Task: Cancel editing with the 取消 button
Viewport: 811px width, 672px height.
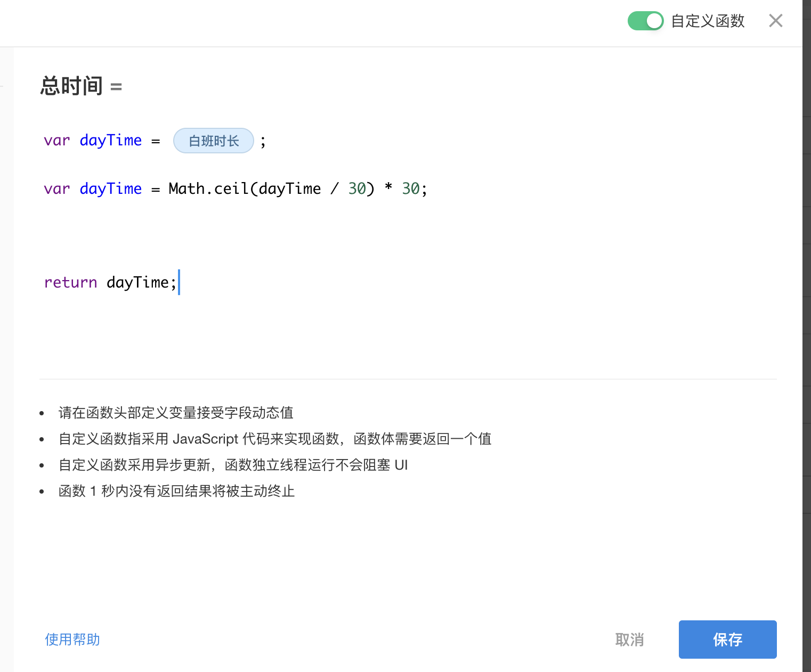Action: coord(629,640)
